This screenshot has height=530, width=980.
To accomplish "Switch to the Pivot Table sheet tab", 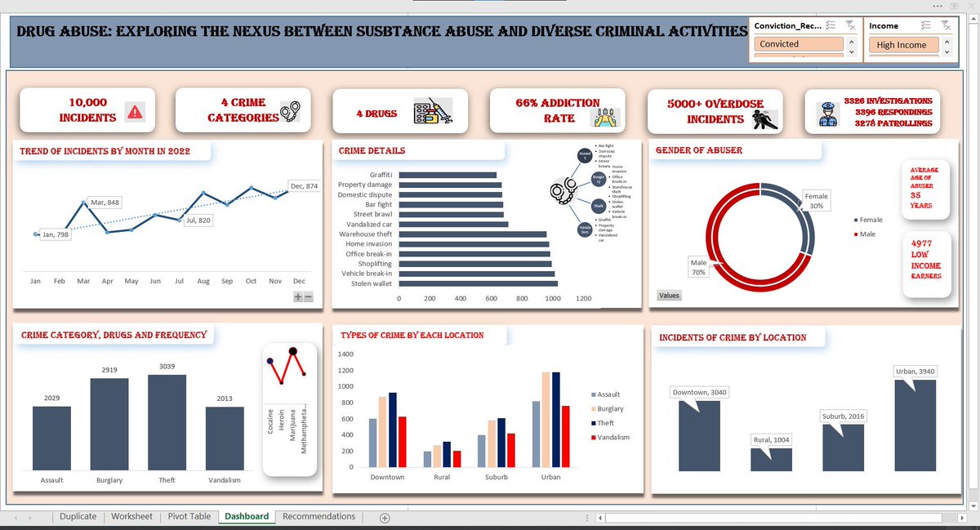I will 189,516.
